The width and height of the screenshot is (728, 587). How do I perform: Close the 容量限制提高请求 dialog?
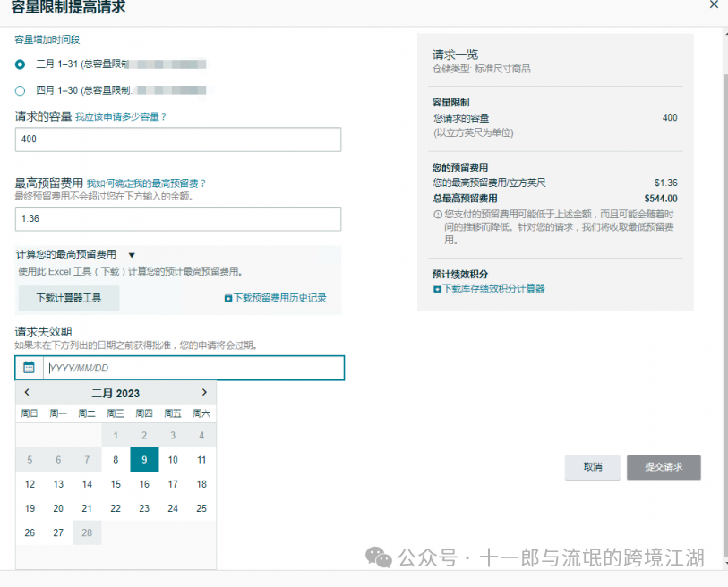coord(714,4)
